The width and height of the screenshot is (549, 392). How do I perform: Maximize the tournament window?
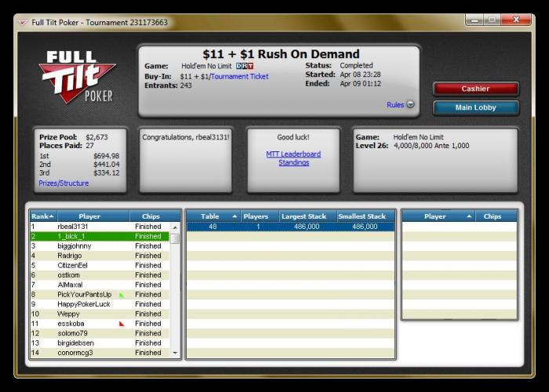point(493,20)
